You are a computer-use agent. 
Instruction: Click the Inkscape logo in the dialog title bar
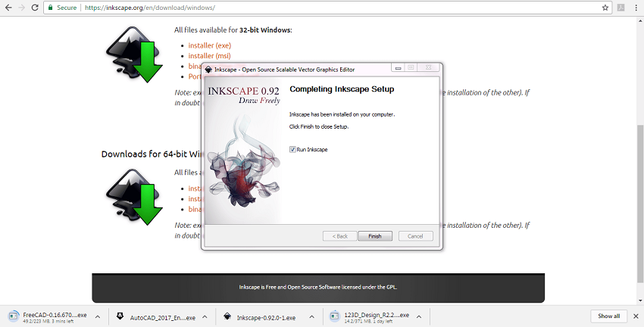[208, 70]
